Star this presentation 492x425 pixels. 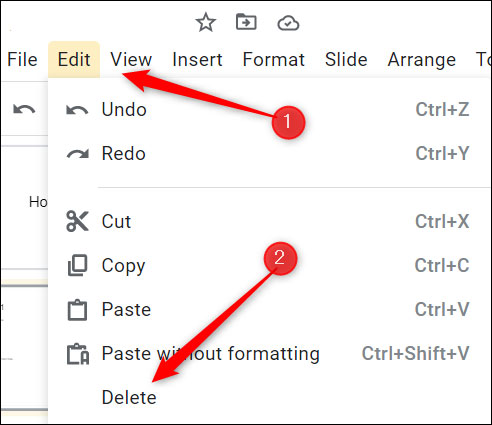[206, 22]
